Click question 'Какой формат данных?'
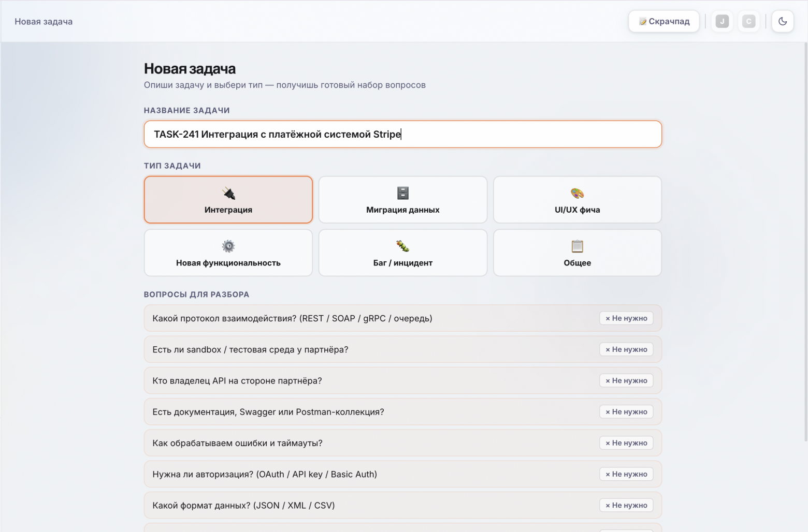808x532 pixels. coord(402,505)
